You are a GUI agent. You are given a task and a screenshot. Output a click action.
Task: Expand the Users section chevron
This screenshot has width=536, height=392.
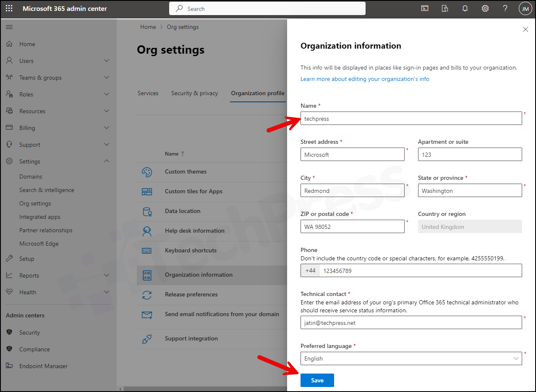pos(107,61)
